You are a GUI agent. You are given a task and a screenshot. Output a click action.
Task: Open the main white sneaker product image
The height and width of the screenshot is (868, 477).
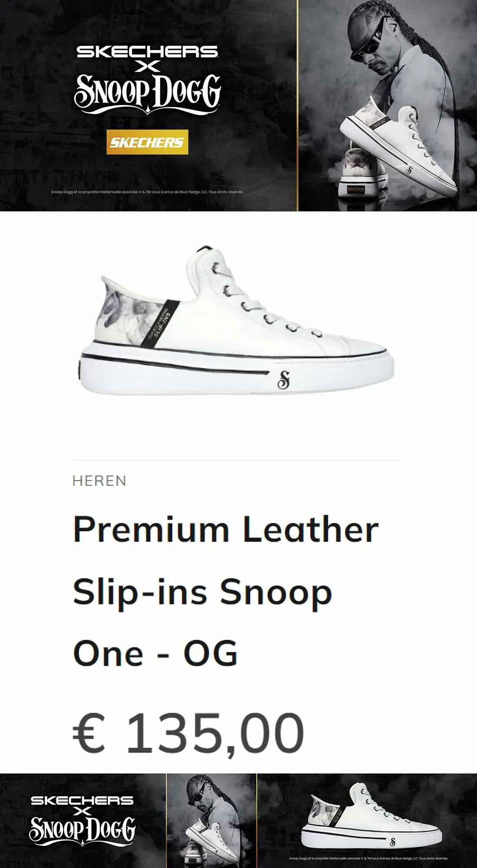[x=237, y=320]
